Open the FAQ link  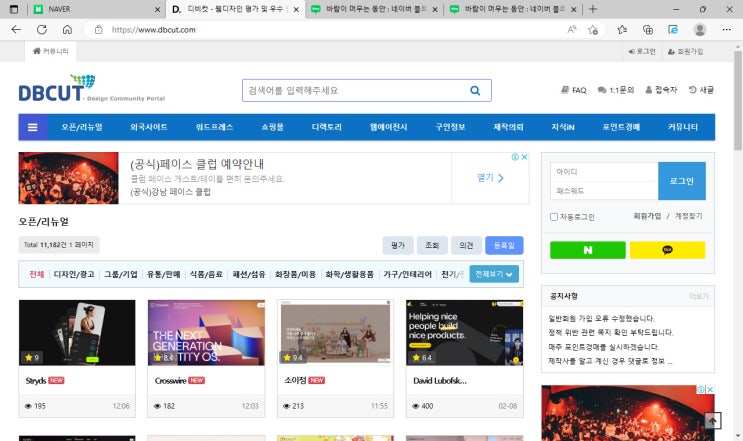(x=574, y=90)
